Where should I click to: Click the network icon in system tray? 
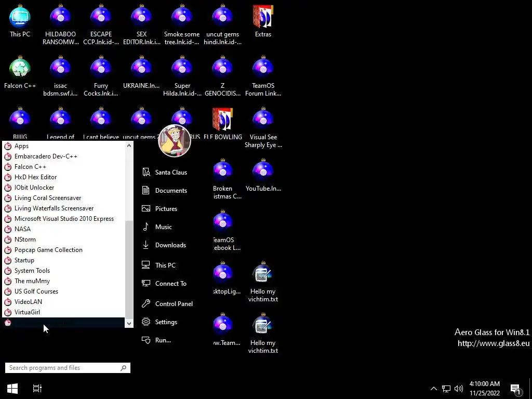446,389
